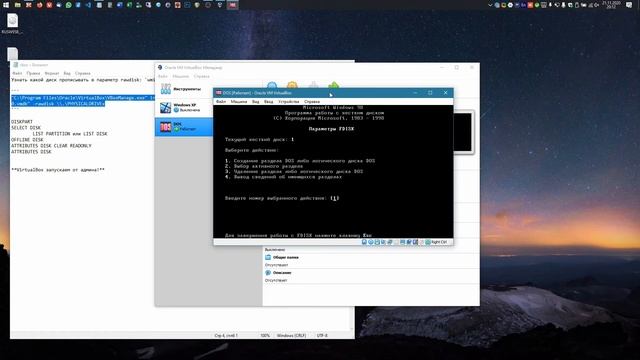The height and width of the screenshot is (360, 640).
Task: Open Файл menu in Notepad
Action: (17, 73)
